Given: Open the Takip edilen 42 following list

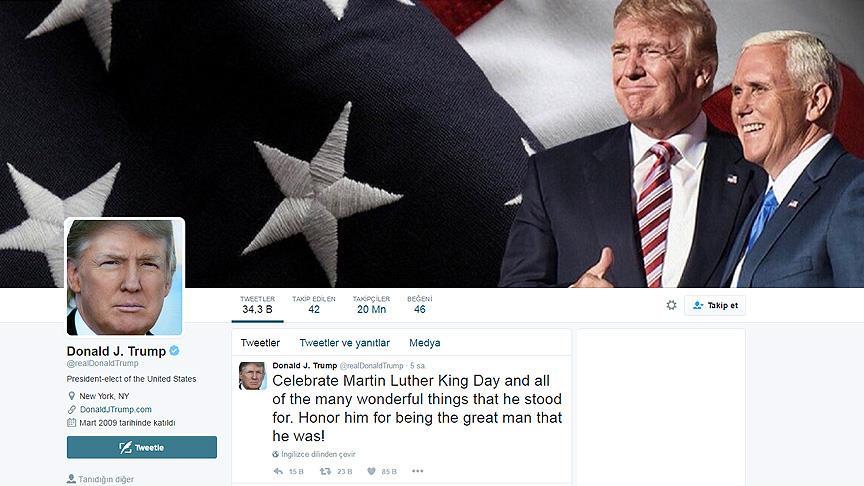Looking at the screenshot, I should (x=314, y=305).
